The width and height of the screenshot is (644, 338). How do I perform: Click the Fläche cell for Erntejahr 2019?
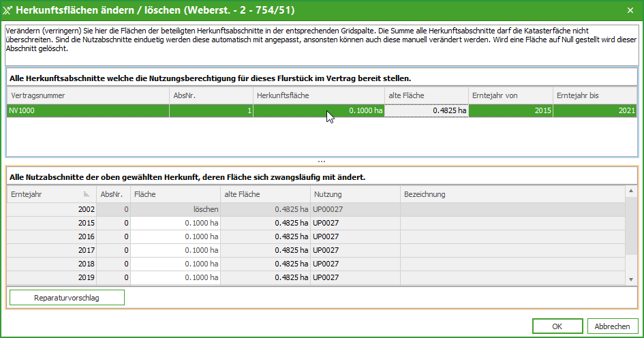click(175, 277)
